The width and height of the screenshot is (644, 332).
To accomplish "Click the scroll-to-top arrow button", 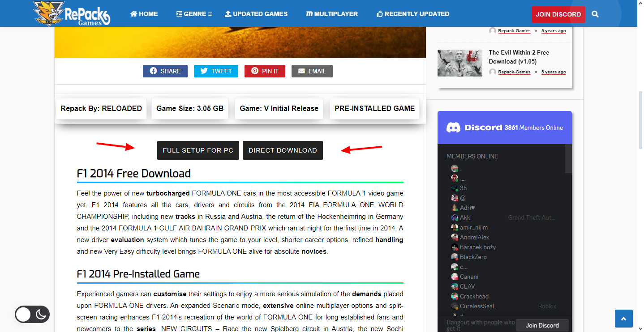I will point(623,318).
